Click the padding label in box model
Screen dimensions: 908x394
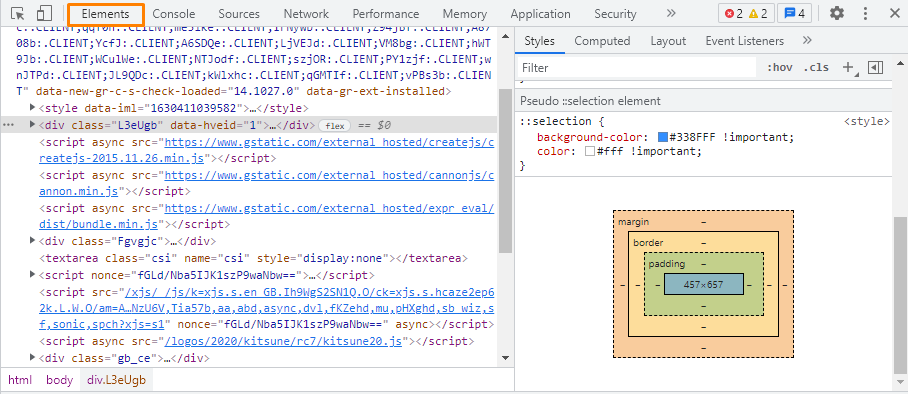tap(667, 264)
